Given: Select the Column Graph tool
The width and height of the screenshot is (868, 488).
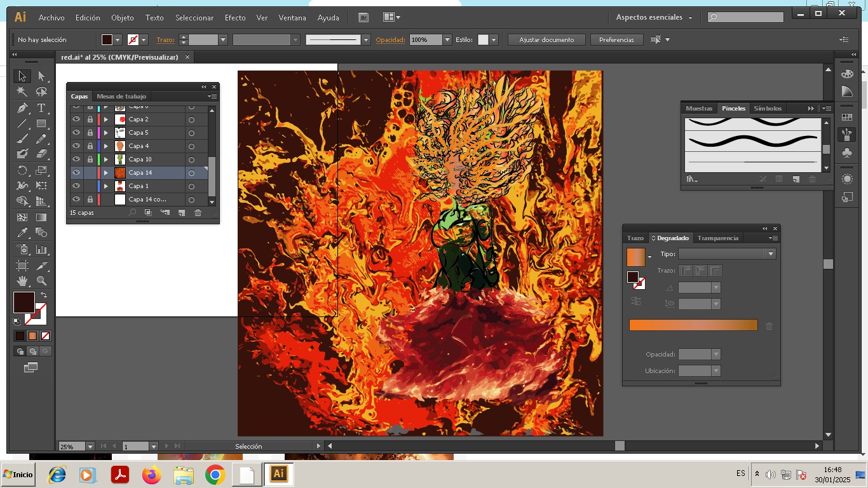Looking at the screenshot, I should point(41,249).
